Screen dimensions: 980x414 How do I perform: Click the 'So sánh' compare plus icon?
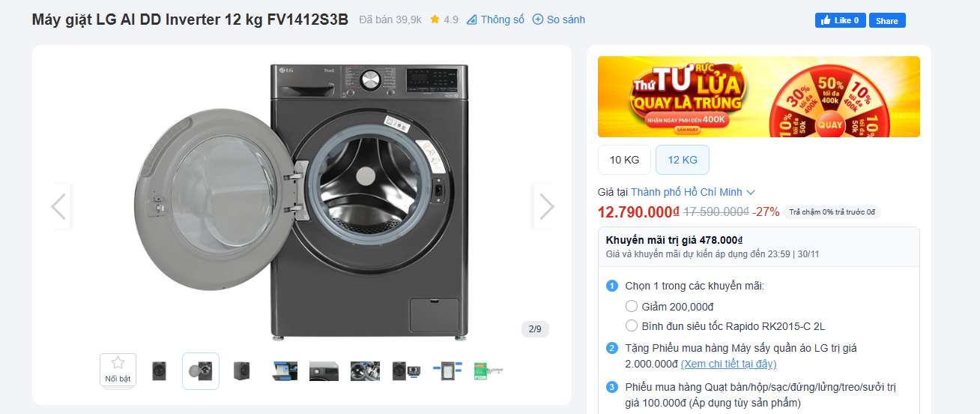(537, 19)
